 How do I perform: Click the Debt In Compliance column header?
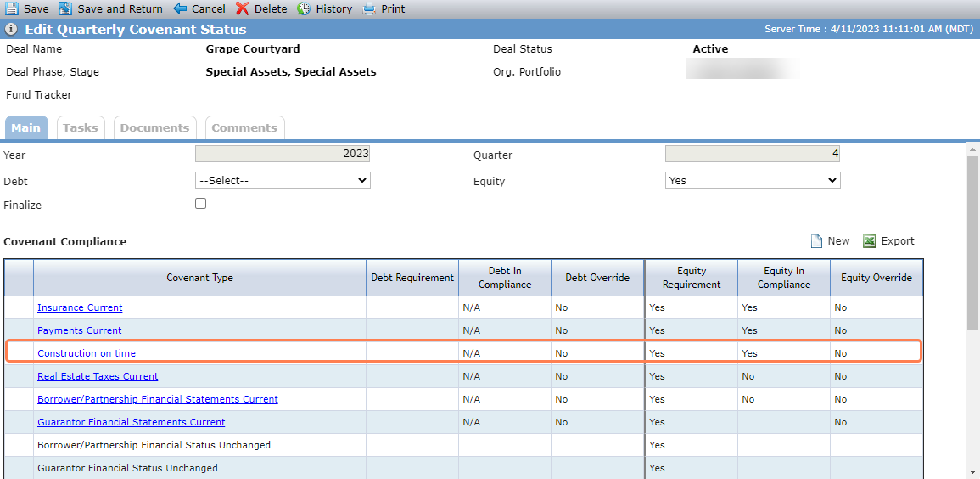pos(505,278)
